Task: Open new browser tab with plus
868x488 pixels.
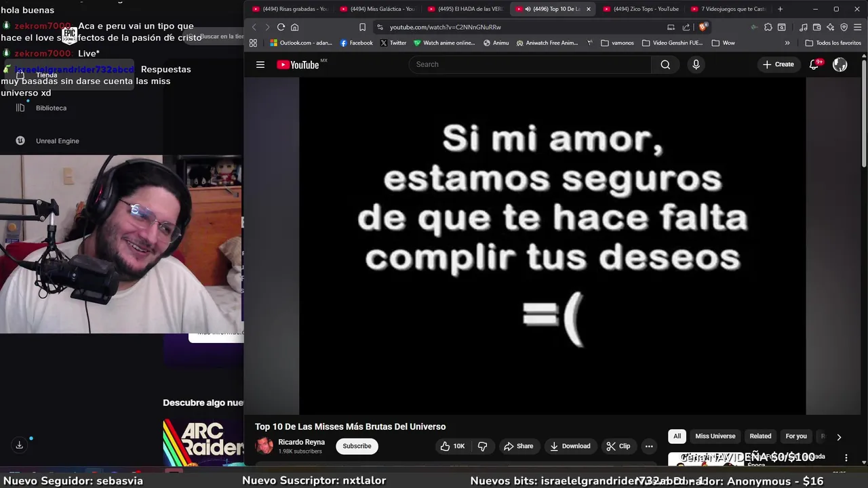Action: coord(780,9)
